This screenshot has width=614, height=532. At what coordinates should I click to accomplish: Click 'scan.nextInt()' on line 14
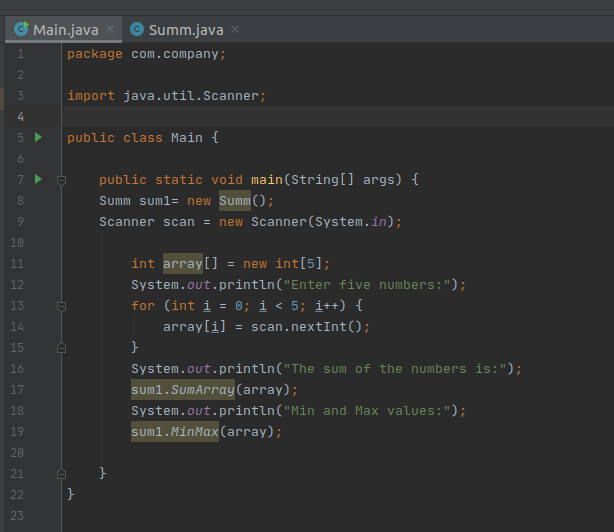[306, 327]
